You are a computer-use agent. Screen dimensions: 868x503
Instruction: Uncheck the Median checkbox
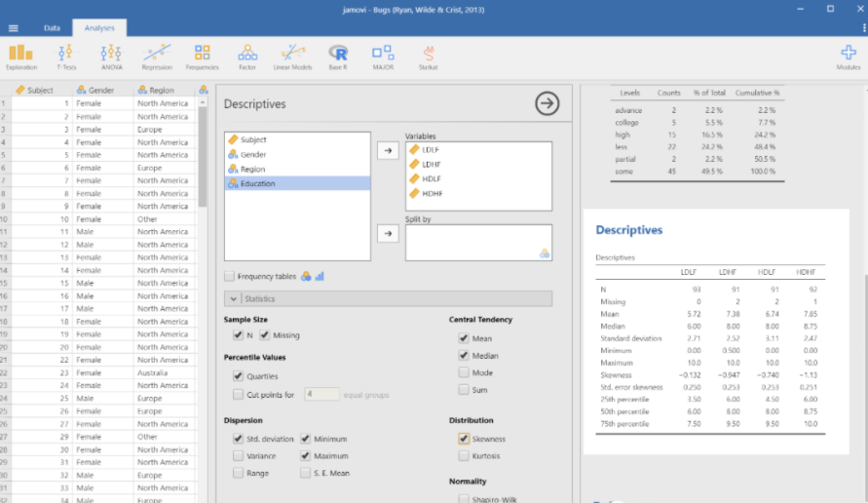pos(465,356)
